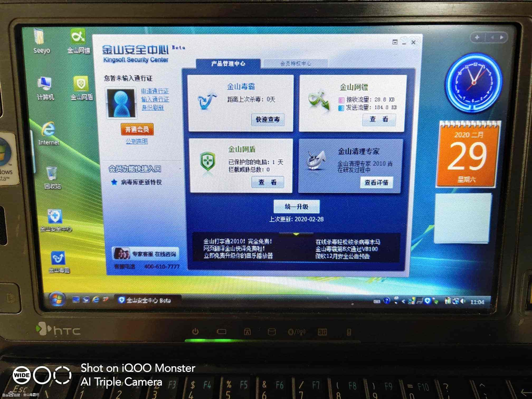The image size is (532, 399).
Task: Click the orange 开通会员 button
Action: (x=137, y=129)
